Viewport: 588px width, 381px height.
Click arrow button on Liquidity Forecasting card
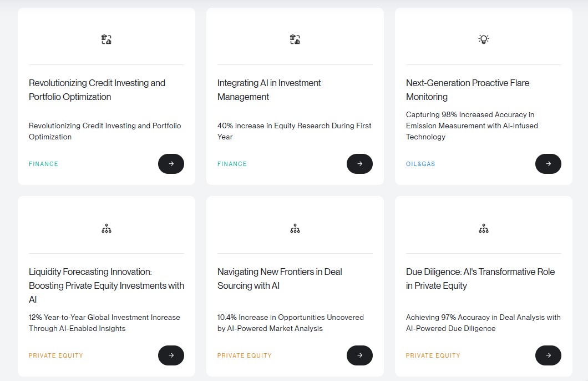(171, 355)
